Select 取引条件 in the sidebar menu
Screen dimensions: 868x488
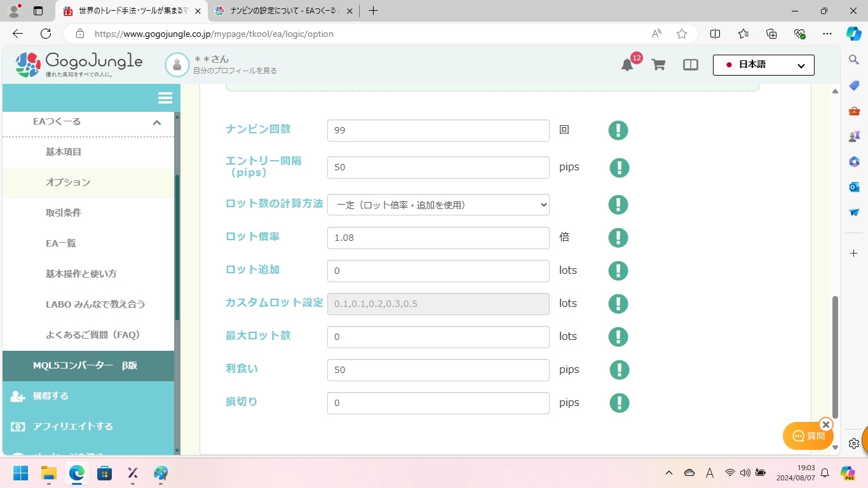coord(64,212)
